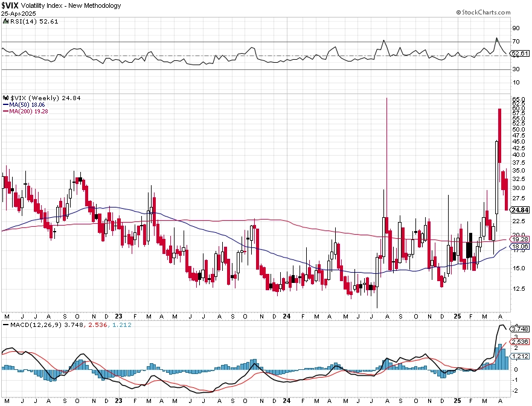Screen dimensions: 532x406
Task: Click the red MA(200) legend label
Action: click(x=28, y=111)
